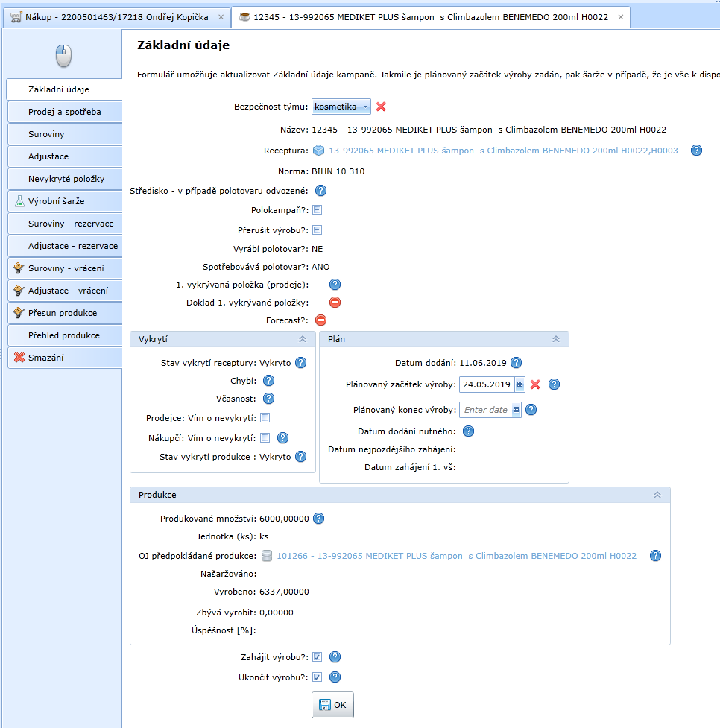720x728 pixels.
Task: Click help icon beside Produkované množství
Action: pos(318,519)
